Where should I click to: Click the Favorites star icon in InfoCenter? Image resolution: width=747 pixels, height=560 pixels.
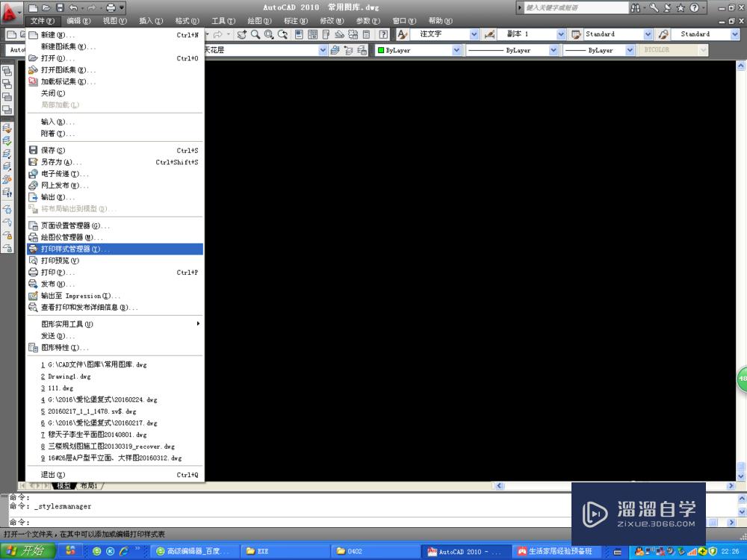click(681, 7)
